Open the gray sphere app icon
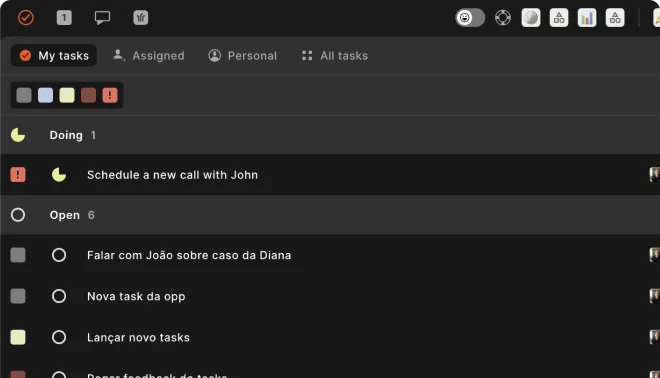The image size is (660, 378). pyautogui.click(x=531, y=18)
